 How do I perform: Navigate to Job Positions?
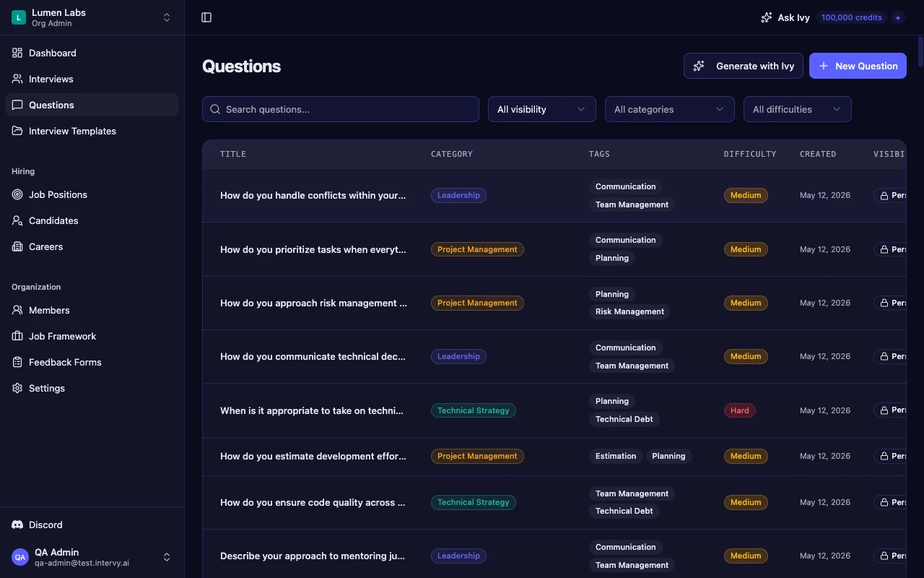point(92,194)
